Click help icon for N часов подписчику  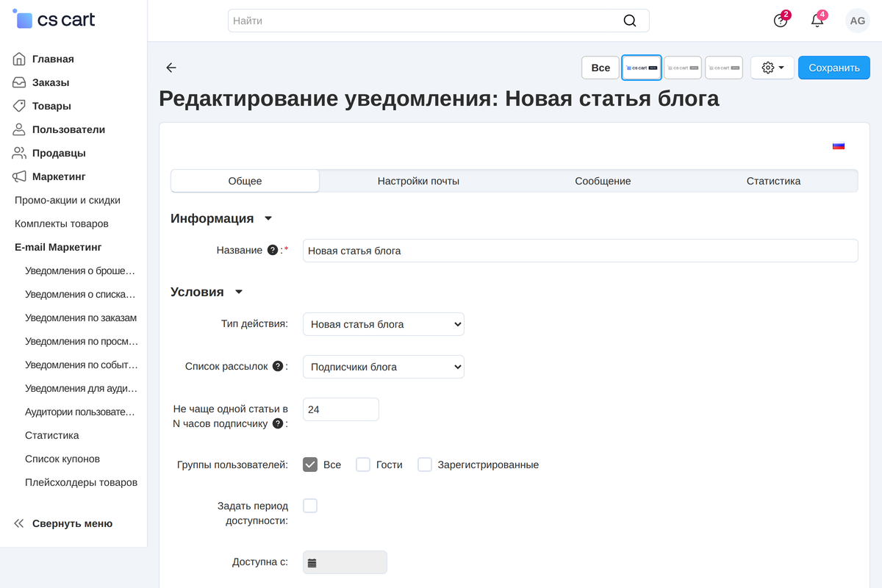coord(278,423)
